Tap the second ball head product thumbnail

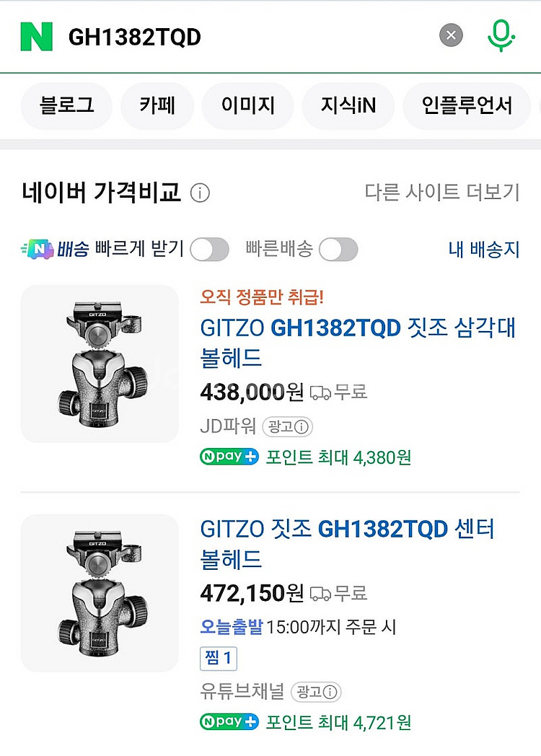(100, 593)
